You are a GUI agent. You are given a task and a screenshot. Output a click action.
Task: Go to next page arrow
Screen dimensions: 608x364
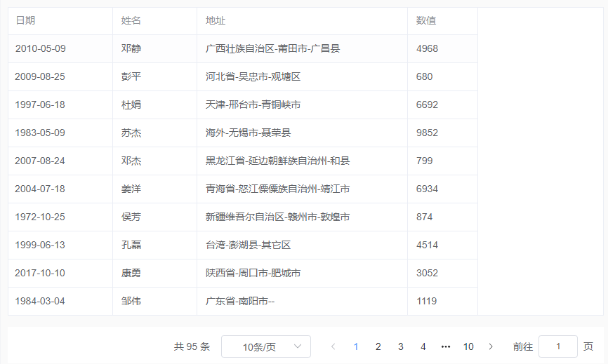[x=491, y=346]
